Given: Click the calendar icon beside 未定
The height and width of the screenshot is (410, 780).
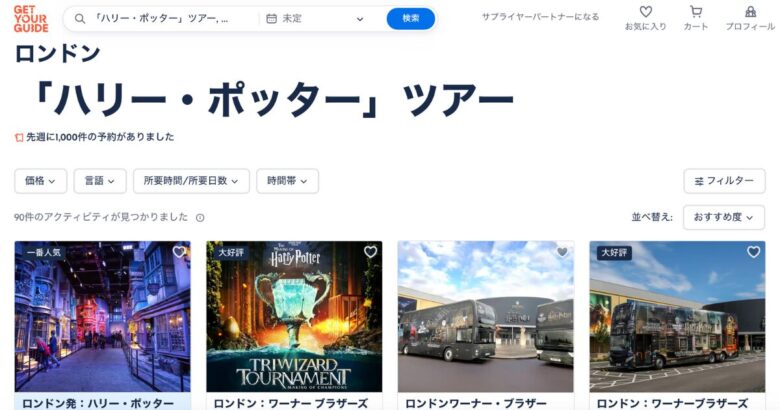Looking at the screenshot, I should (271, 19).
